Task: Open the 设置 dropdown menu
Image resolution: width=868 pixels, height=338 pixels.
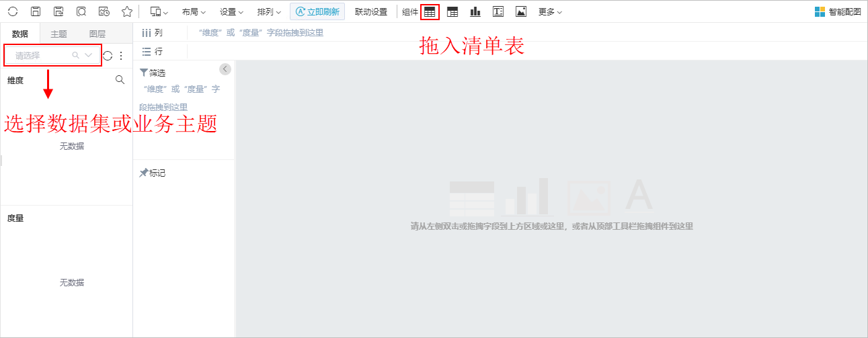Action: click(x=232, y=11)
